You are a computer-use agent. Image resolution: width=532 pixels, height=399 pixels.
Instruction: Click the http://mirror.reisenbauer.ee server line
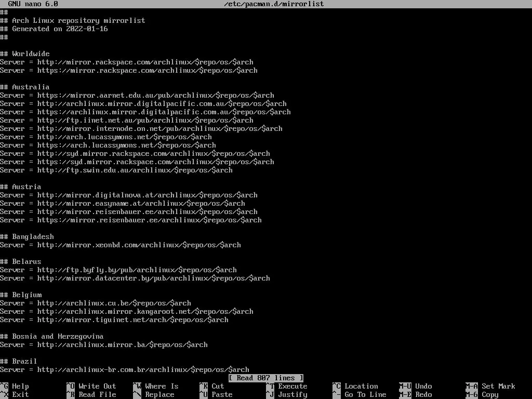pos(129,212)
